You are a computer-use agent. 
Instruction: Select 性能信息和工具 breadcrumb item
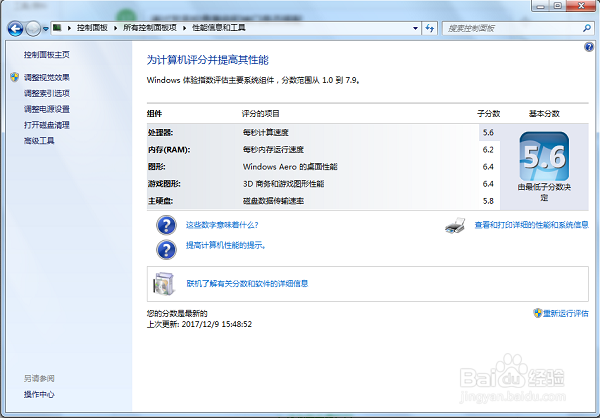(218, 28)
